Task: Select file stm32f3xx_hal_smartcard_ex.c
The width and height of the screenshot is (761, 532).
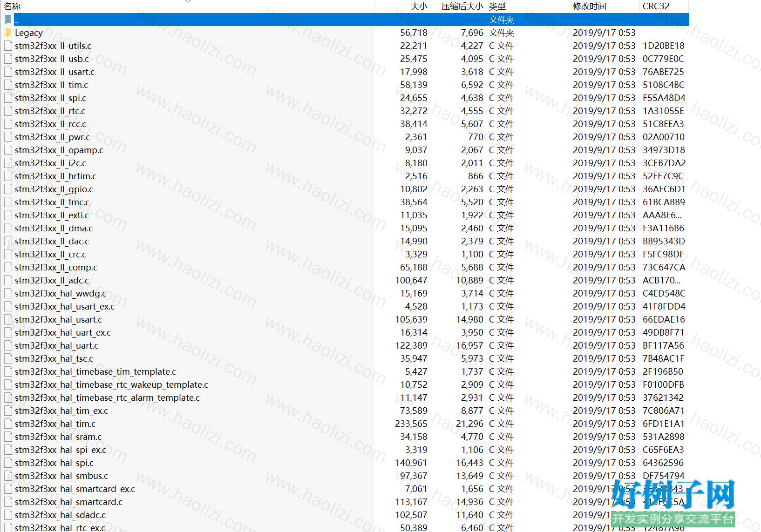Action: click(75, 489)
